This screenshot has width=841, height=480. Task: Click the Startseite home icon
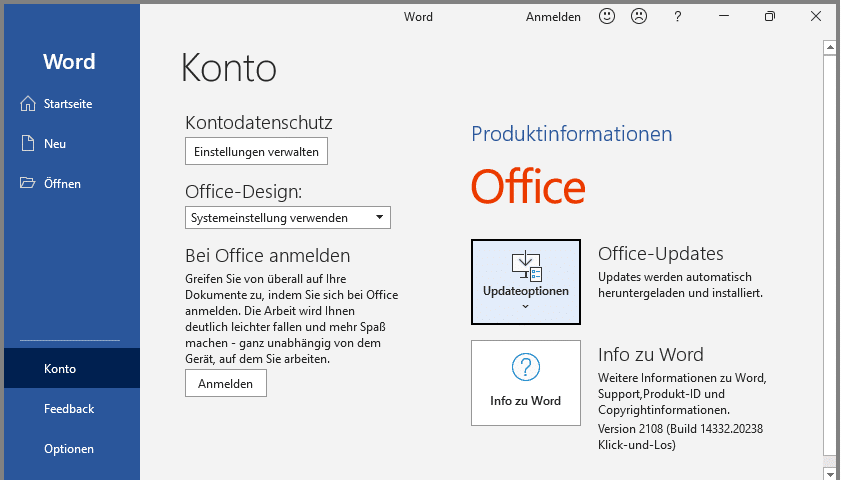(27, 103)
